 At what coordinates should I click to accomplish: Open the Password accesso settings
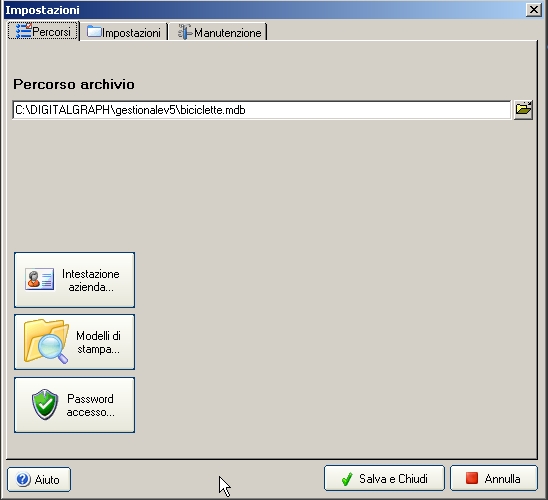74,405
